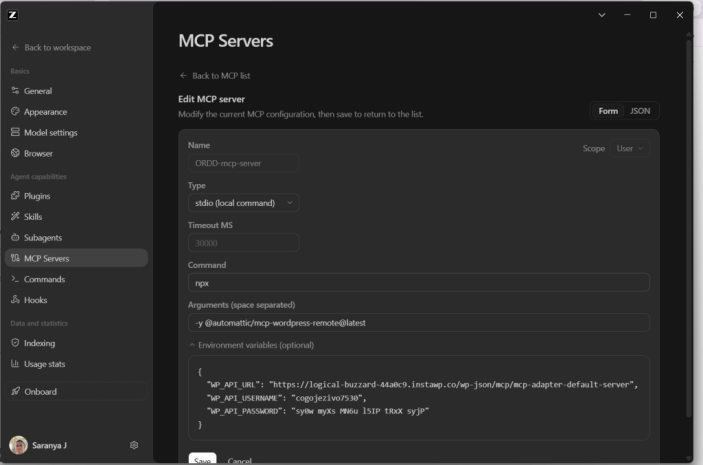Screen dimensions: 703x465
Task: Maximize the application window
Action: coord(653,15)
